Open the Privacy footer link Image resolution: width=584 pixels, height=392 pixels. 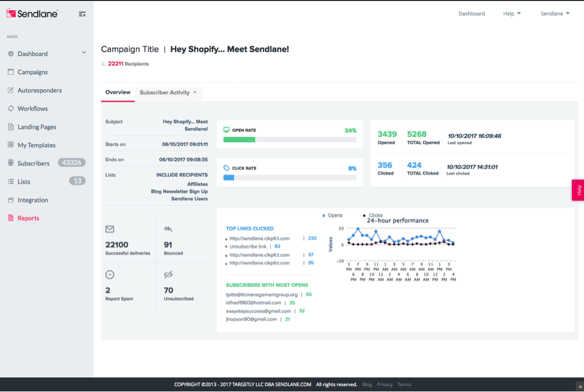[x=385, y=385]
